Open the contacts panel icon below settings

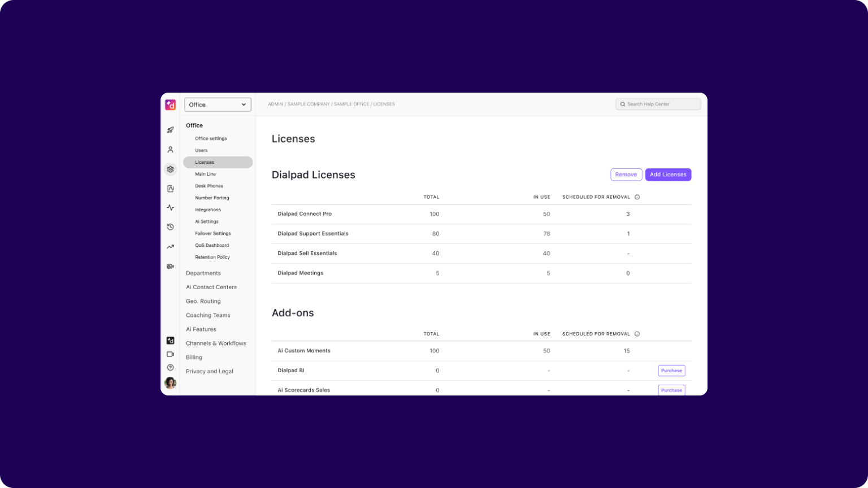[170, 188]
